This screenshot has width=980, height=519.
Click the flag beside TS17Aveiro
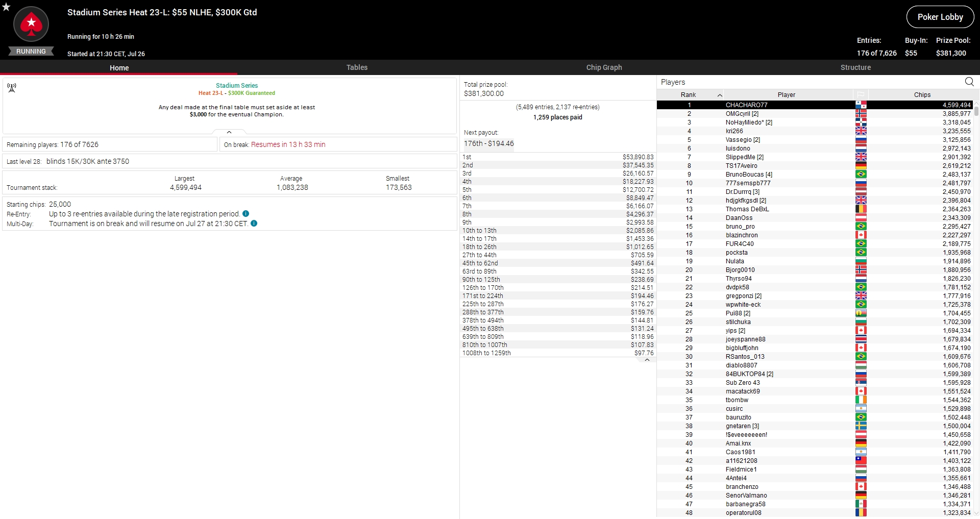point(861,166)
